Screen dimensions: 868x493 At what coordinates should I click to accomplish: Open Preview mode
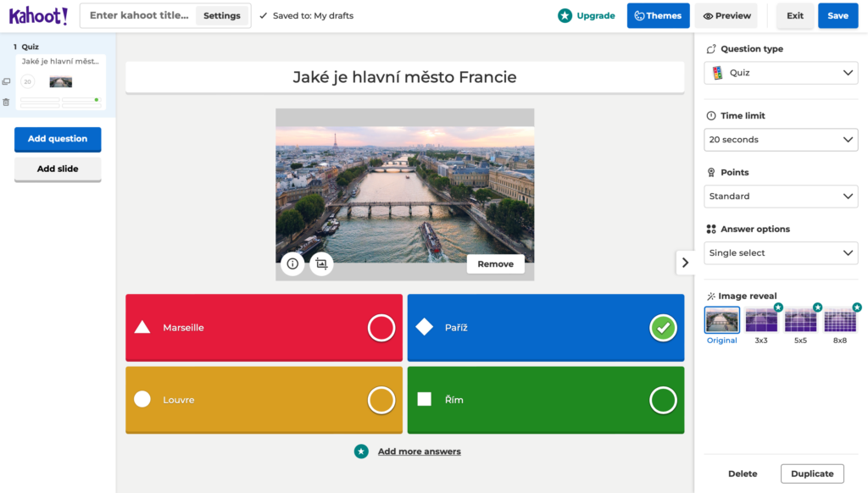[726, 15]
